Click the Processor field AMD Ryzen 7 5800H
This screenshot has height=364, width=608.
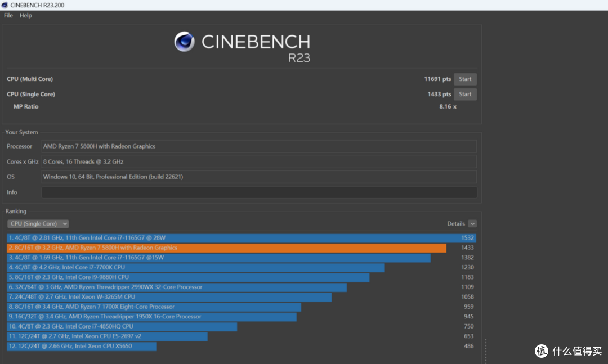pos(259,146)
